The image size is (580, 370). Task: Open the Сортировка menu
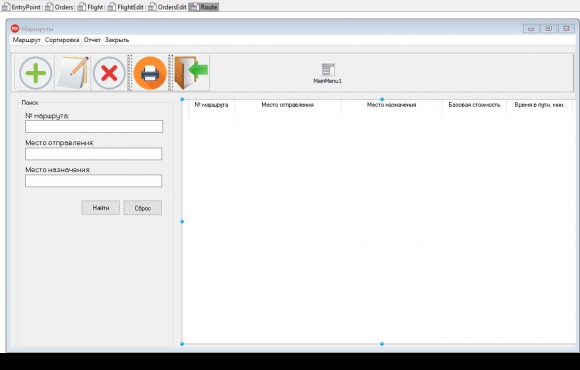tap(62, 40)
